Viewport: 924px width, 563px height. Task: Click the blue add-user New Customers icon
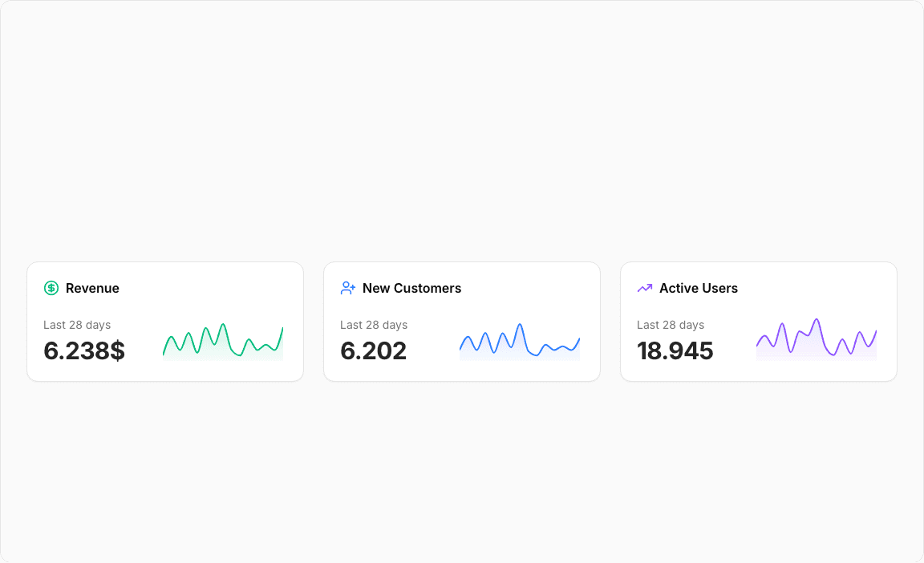point(348,288)
